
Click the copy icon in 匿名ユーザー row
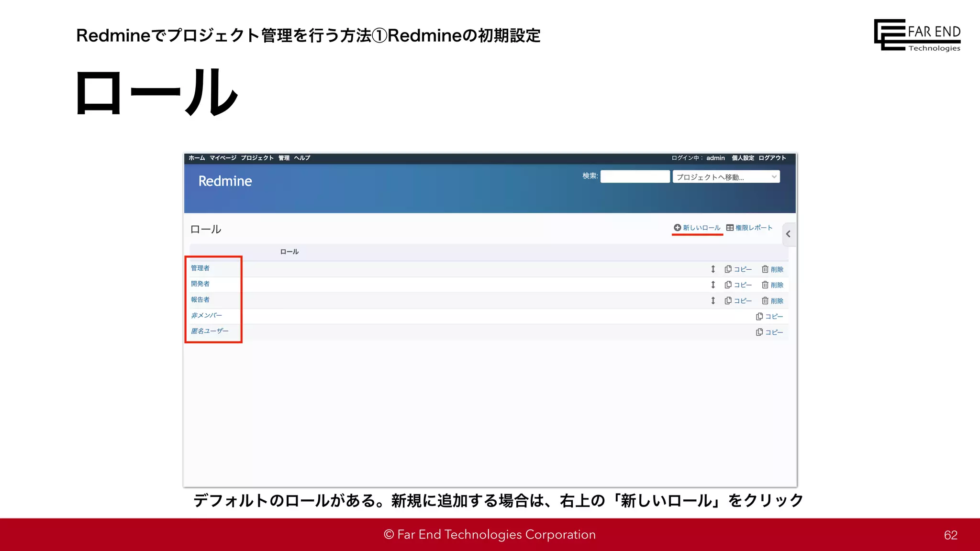point(759,332)
